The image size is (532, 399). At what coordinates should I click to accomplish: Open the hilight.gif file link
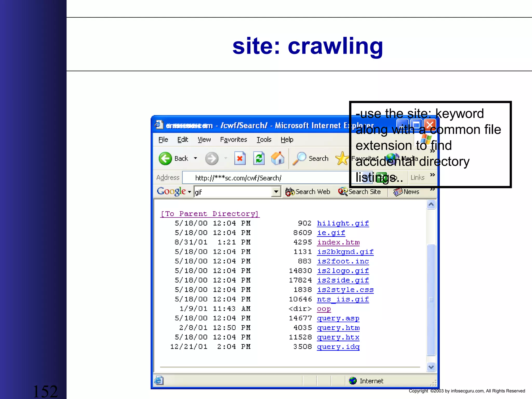tap(343, 223)
